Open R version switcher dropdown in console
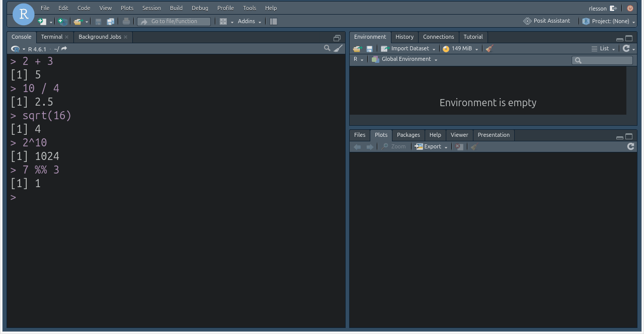 [18, 49]
